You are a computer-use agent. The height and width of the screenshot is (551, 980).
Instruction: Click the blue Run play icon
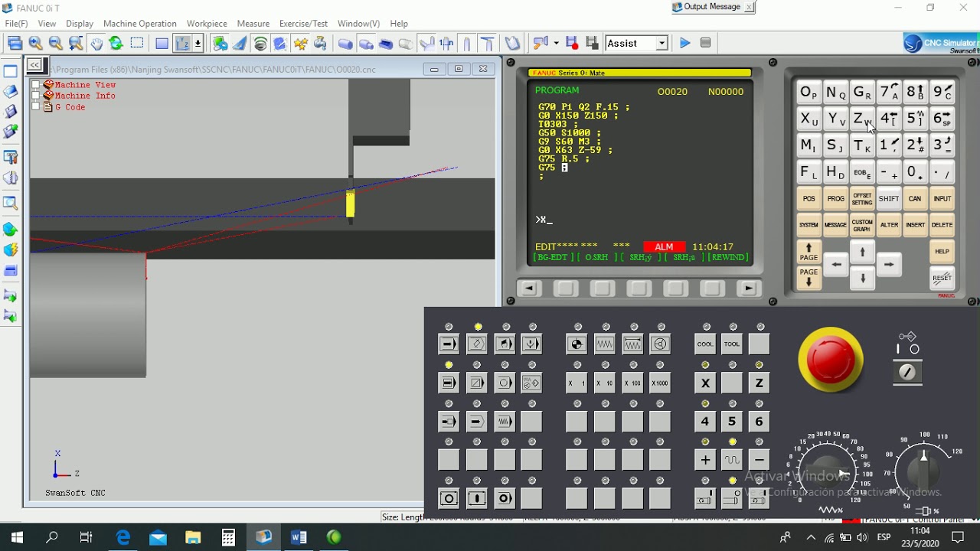coord(684,44)
